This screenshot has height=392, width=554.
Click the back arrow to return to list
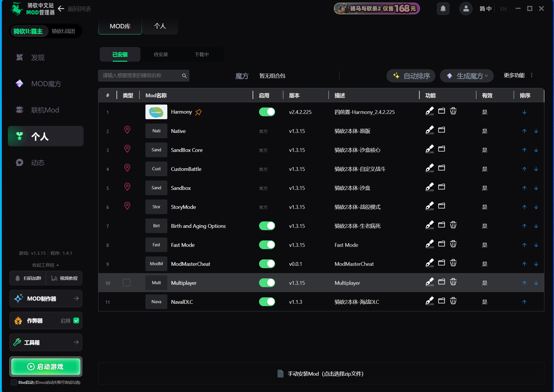pyautogui.click(x=61, y=9)
